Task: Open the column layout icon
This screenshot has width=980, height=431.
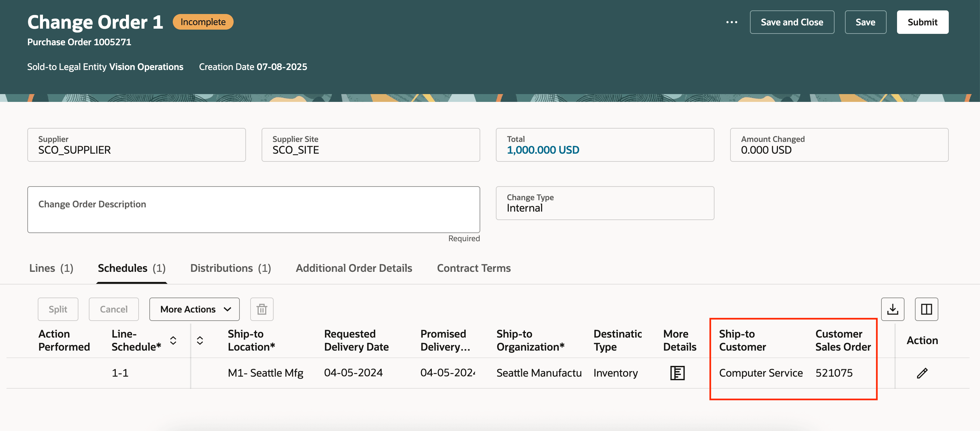Action: pos(926,309)
